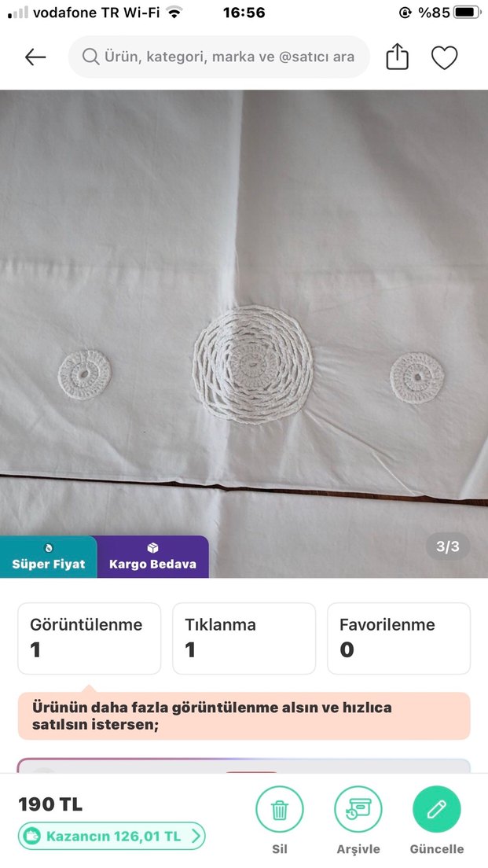Tap the promotion tip banner text
488x868 pixels.
212,715
